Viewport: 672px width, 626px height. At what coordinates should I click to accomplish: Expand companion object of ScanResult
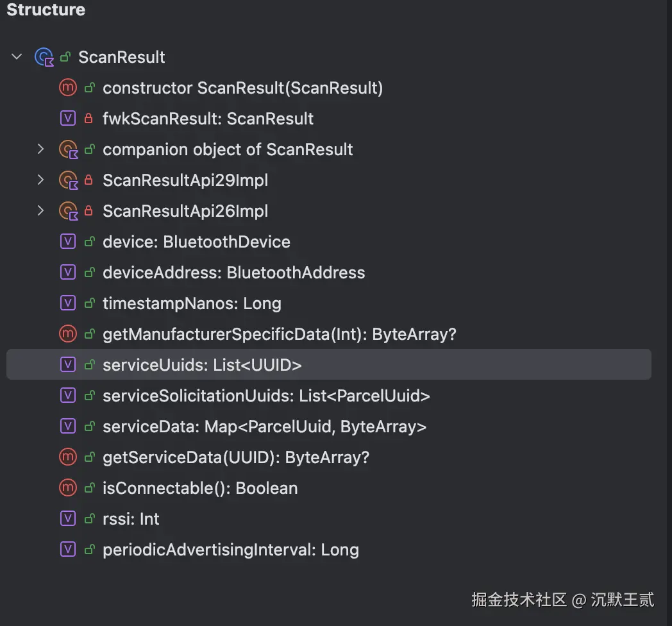click(40, 149)
